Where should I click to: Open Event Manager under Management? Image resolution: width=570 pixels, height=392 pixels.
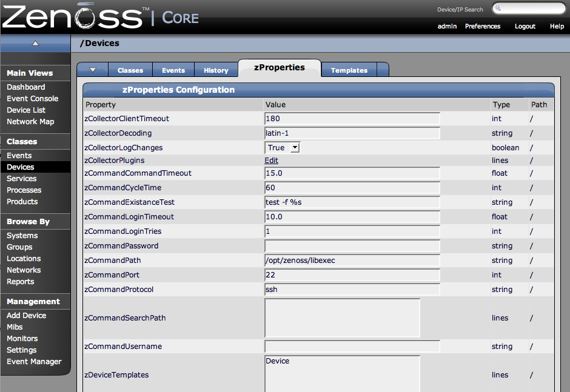(x=34, y=362)
